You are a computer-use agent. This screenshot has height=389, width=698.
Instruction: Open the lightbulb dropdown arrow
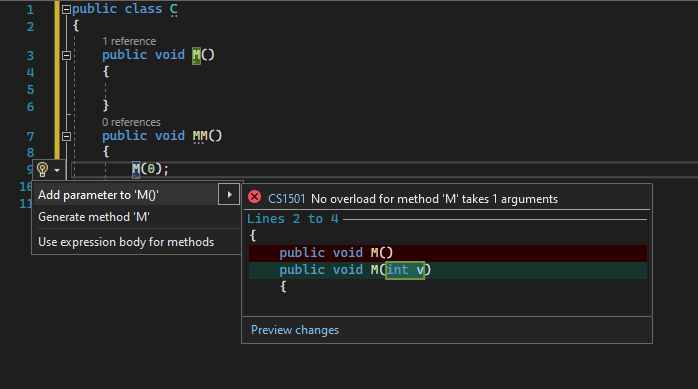coord(57,170)
